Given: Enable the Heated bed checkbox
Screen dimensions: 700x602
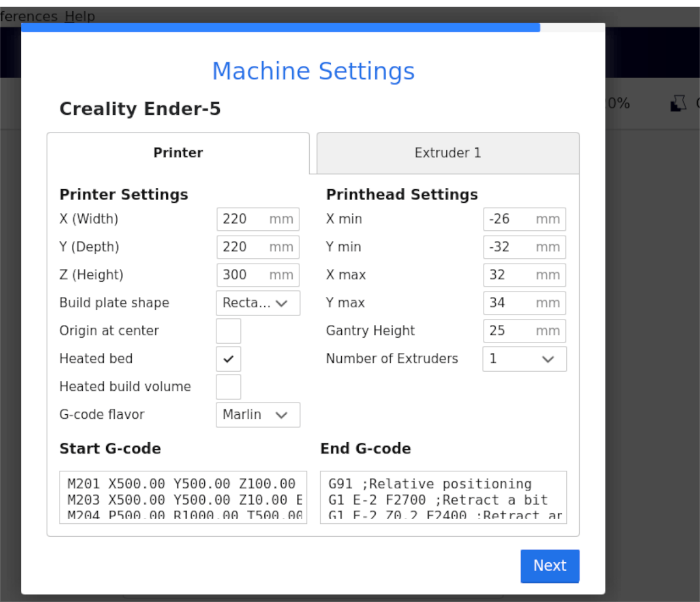Looking at the screenshot, I should 228,359.
